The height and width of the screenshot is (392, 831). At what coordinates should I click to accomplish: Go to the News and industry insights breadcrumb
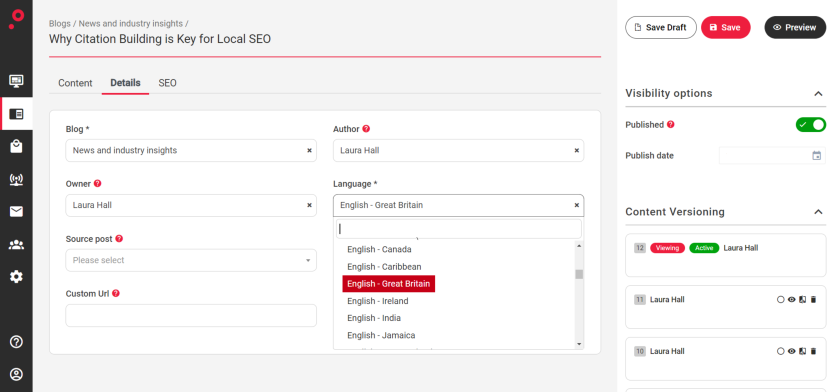[131, 23]
